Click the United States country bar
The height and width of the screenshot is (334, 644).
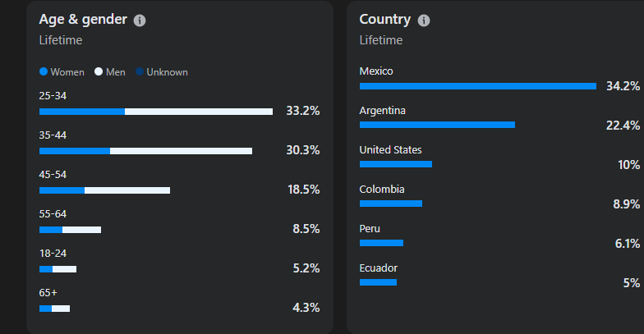[396, 164]
